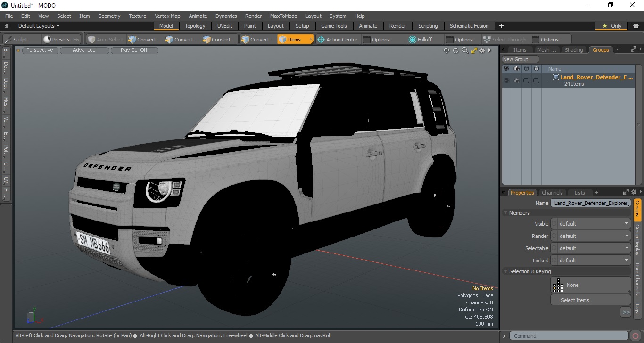
Task: Click viewport move/pan icon
Action: tap(446, 50)
